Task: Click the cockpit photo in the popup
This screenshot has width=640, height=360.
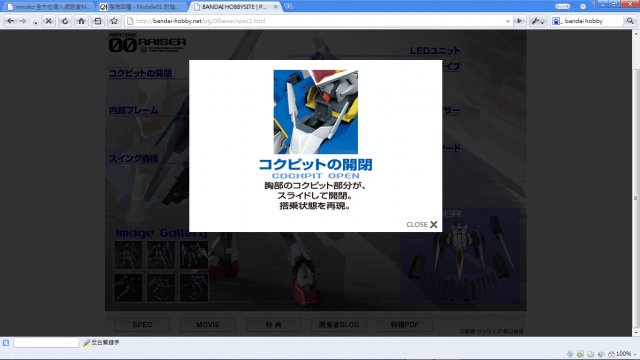Action: 316,112
